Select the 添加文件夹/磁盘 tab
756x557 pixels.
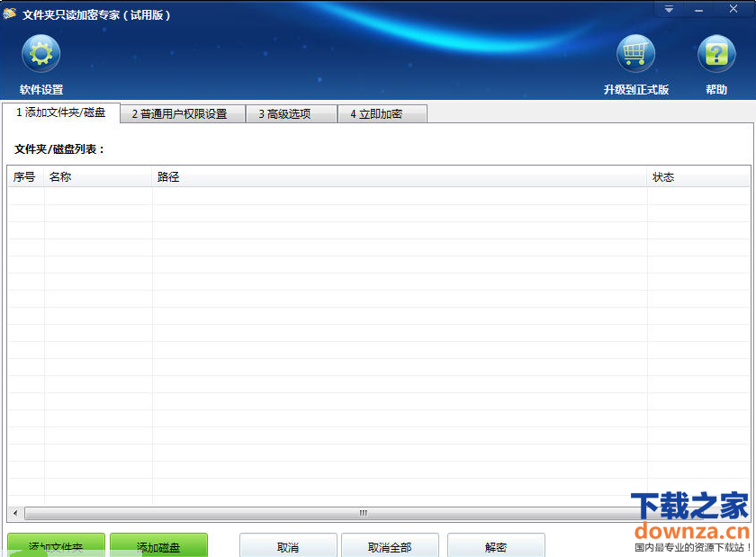[60, 112]
